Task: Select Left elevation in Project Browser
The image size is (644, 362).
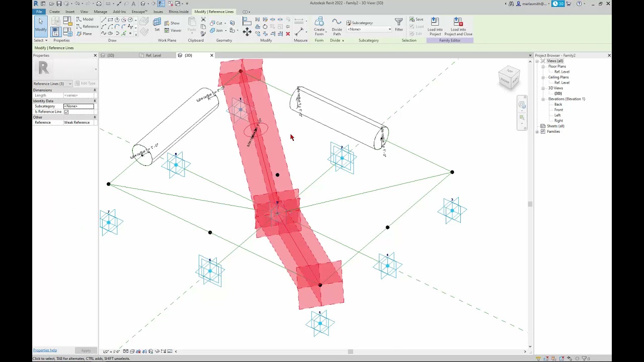Action: coord(557,115)
